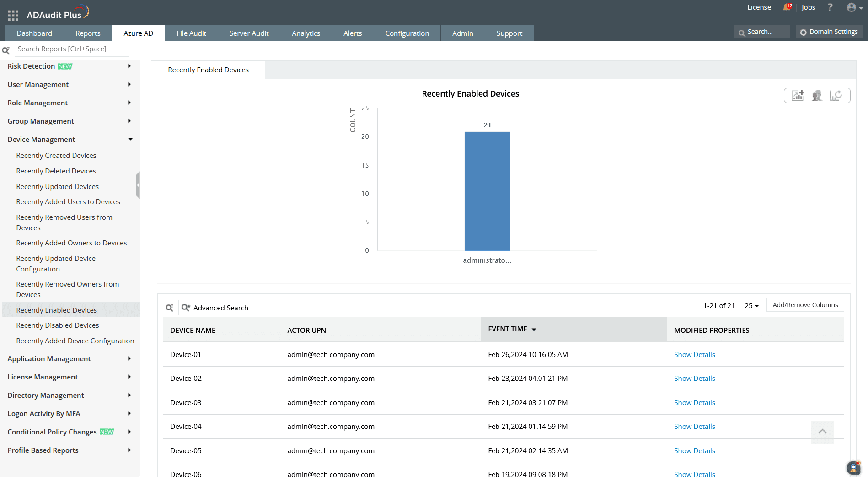Screen dimensions: 868x477
Task: Open the Jobs link
Action: click(x=808, y=7)
